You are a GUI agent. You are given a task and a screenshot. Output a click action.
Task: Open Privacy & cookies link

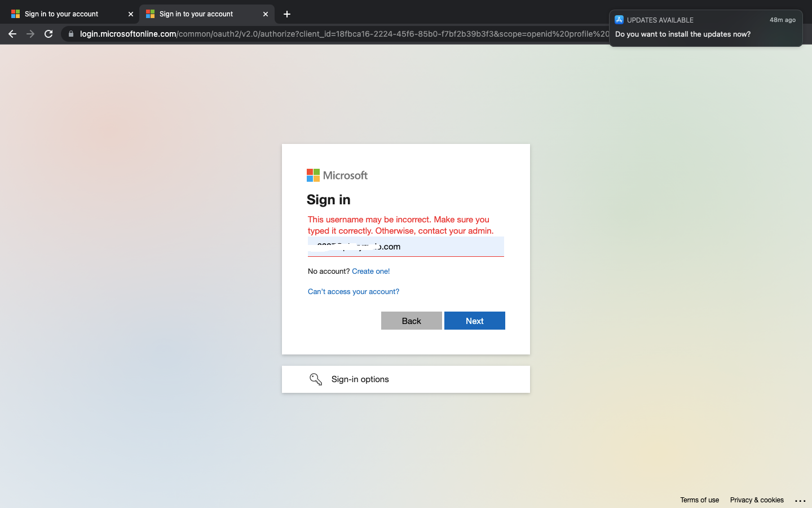[757, 500]
